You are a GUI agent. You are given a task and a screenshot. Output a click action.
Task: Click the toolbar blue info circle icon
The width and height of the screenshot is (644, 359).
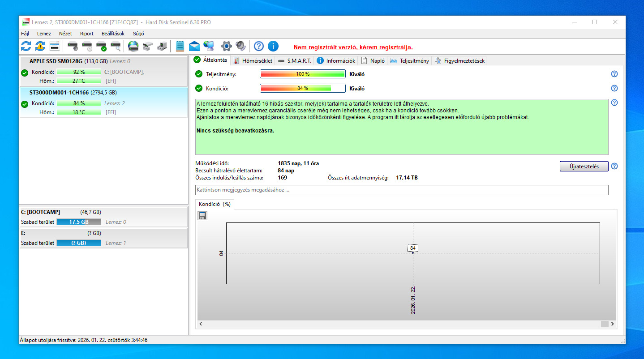pos(273,46)
